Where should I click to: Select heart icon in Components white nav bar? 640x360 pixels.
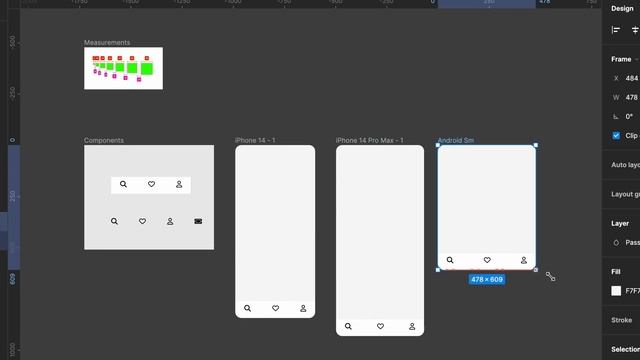point(151,184)
